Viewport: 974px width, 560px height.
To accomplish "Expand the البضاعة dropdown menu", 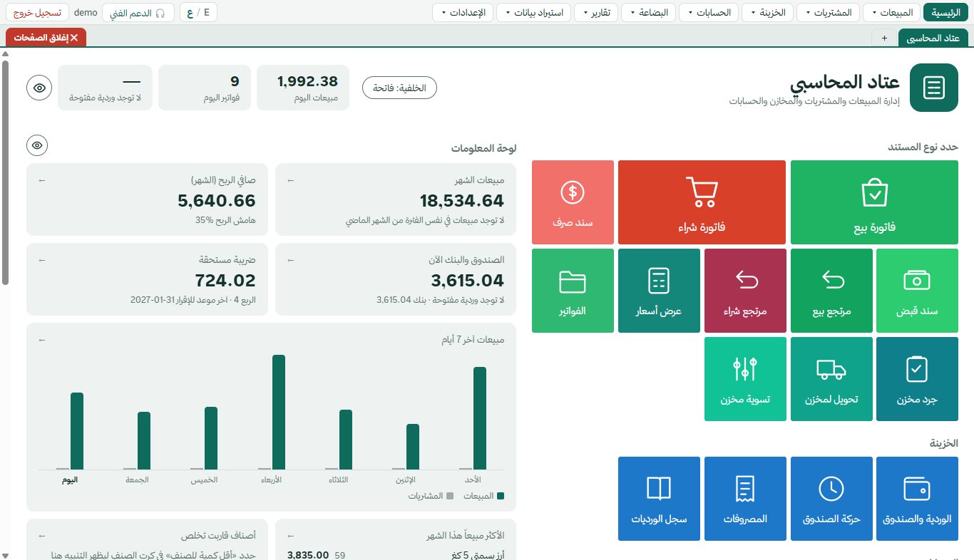I will pos(649,12).
